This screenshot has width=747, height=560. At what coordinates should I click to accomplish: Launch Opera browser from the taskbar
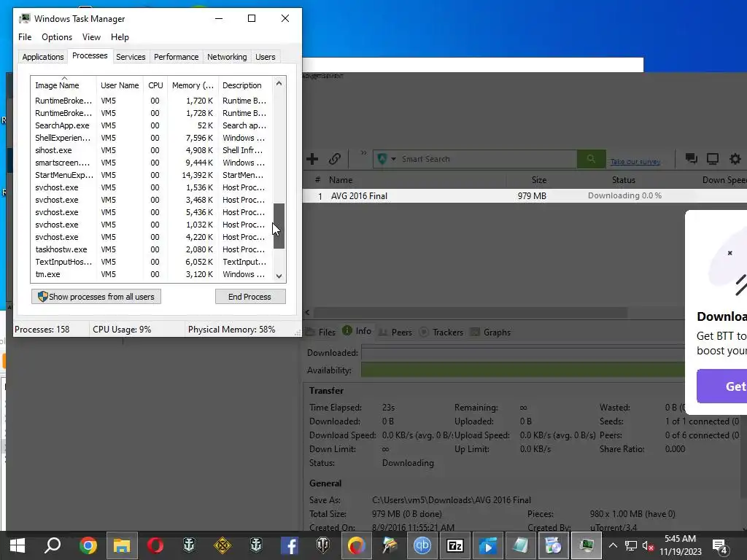click(x=155, y=545)
